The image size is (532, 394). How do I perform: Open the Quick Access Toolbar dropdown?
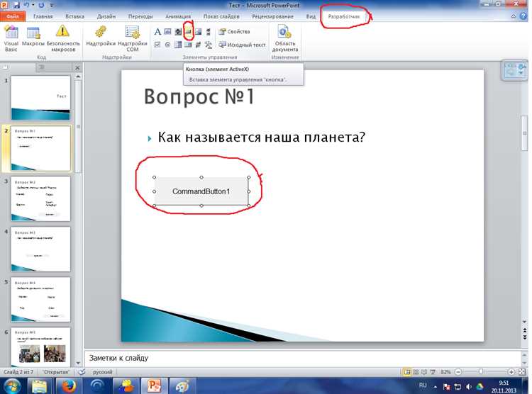point(52,5)
